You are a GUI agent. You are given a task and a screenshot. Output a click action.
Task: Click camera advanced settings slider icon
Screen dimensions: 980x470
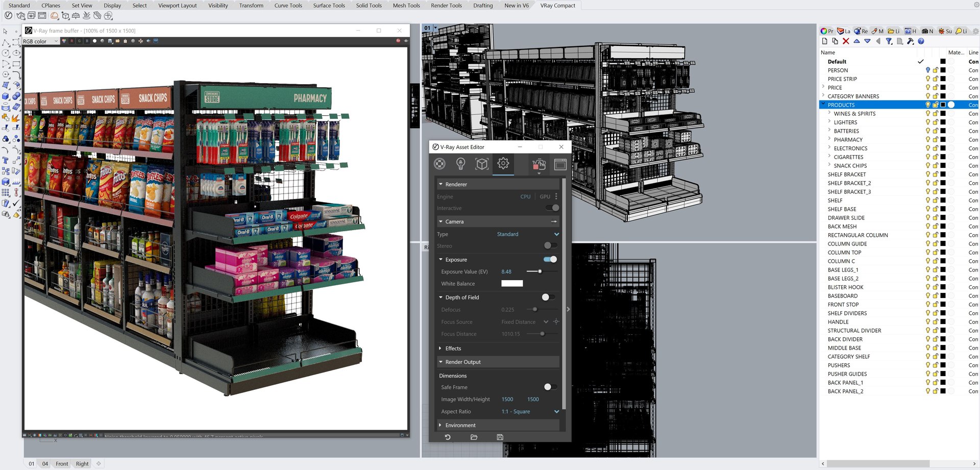pyautogui.click(x=554, y=221)
